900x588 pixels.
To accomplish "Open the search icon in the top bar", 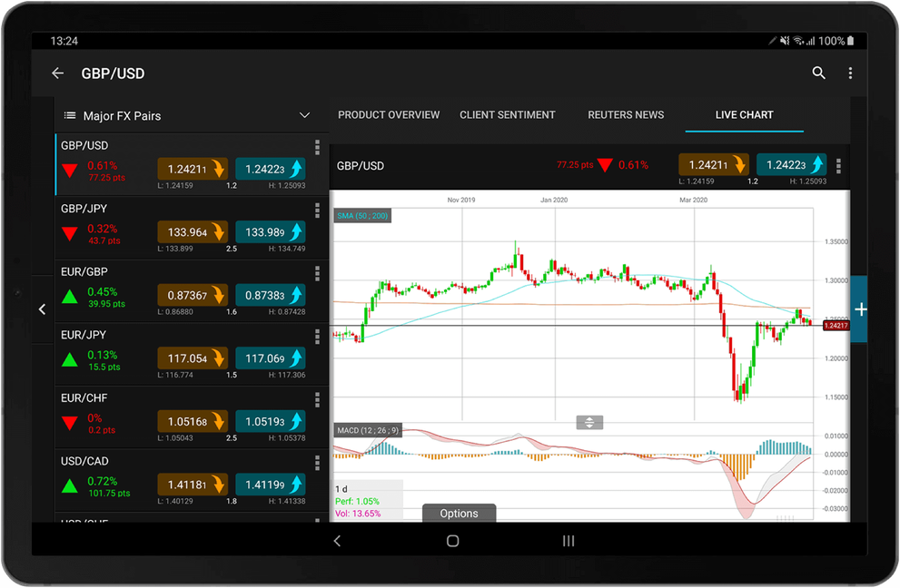I will (x=818, y=73).
